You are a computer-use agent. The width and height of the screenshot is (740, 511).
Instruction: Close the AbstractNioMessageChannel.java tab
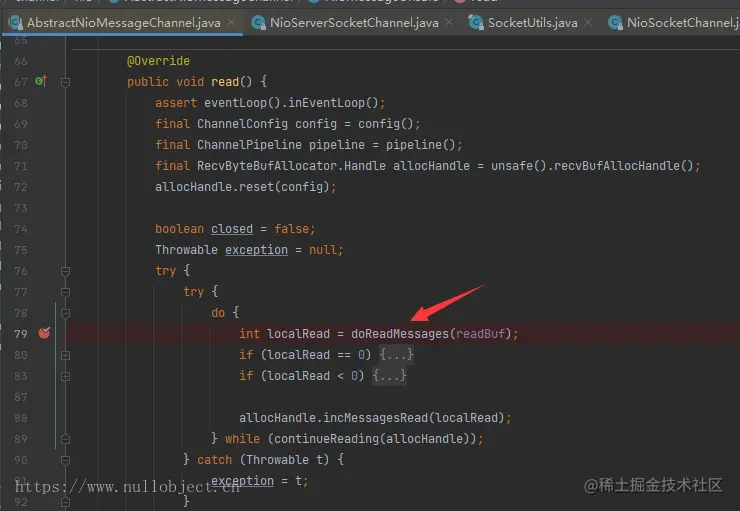coord(231,22)
